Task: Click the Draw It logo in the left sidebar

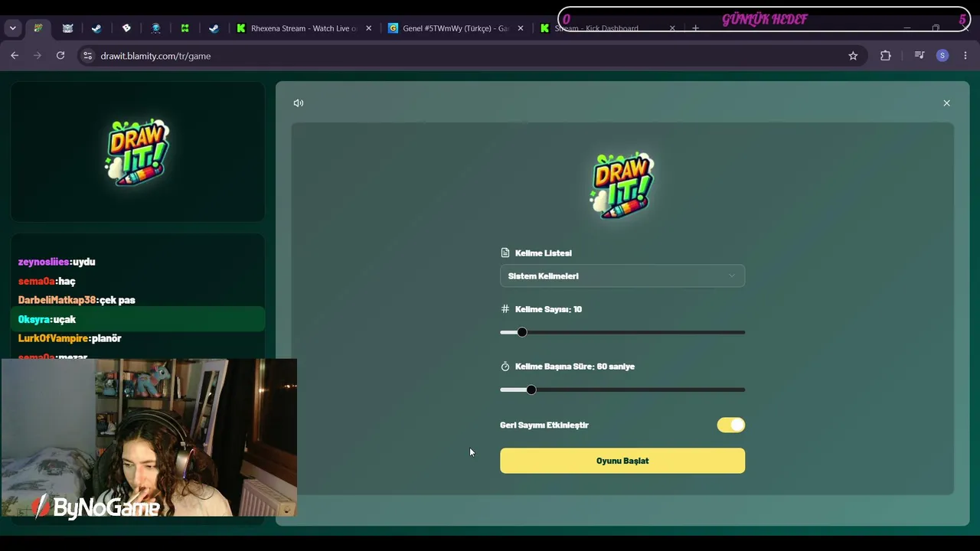Action: point(138,152)
